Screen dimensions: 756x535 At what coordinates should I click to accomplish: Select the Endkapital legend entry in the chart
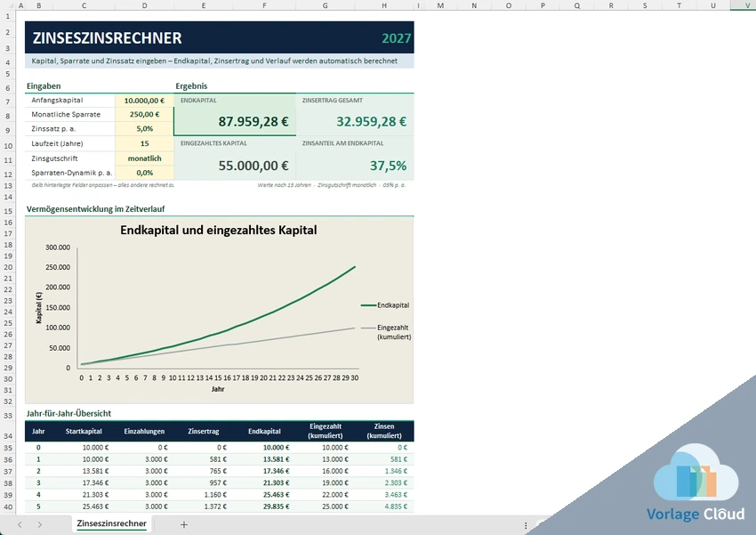pyautogui.click(x=385, y=304)
